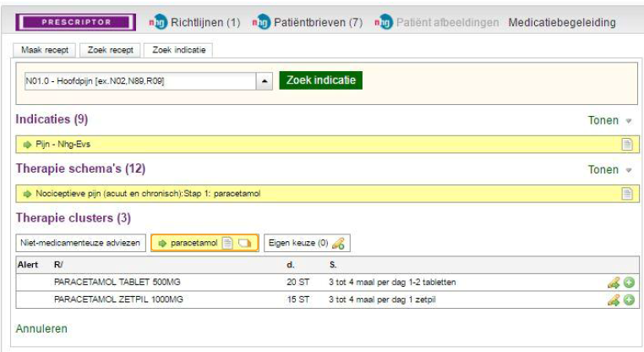The height and width of the screenshot is (352, 644).
Task: Open the indication combo box arrow
Action: pyautogui.click(x=265, y=81)
